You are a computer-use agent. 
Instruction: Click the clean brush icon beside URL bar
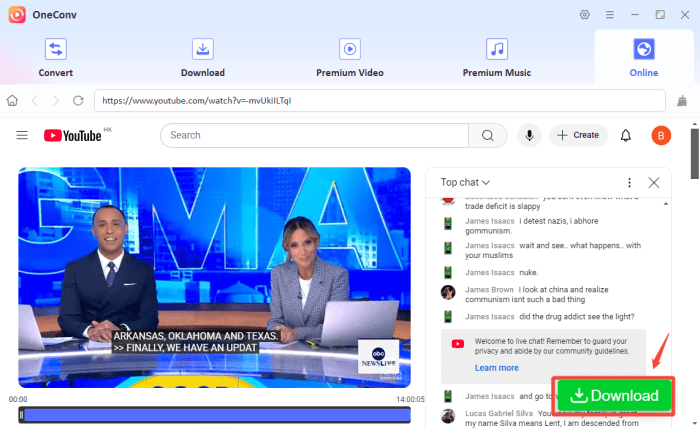click(x=682, y=101)
